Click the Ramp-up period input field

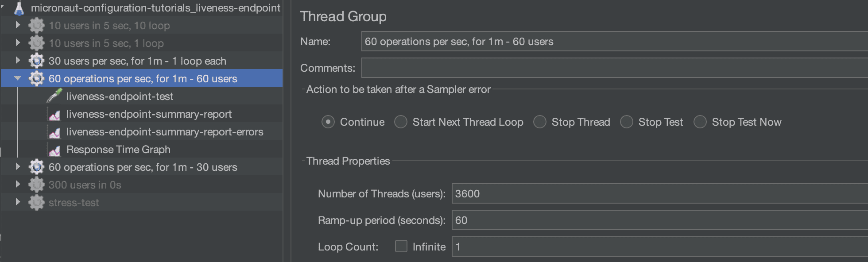pos(660,220)
